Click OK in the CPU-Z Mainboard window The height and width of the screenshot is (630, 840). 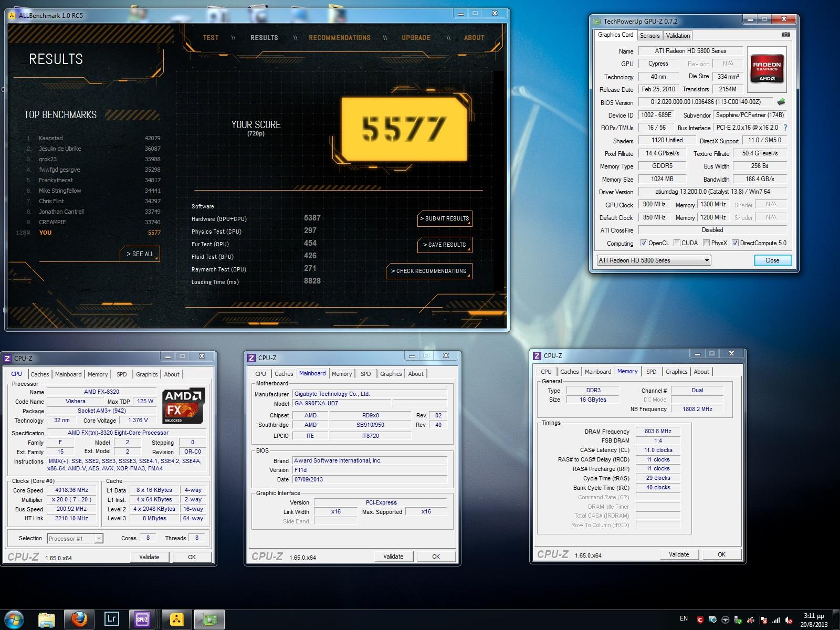[436, 556]
